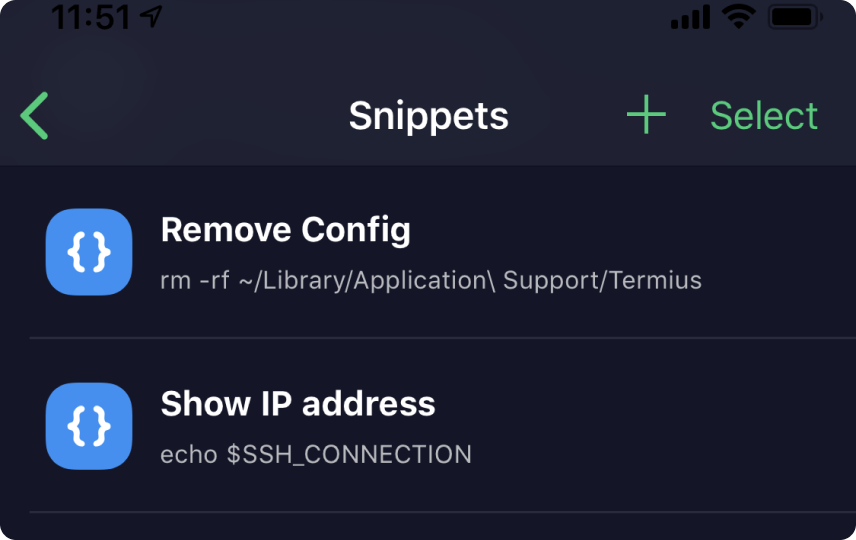The height and width of the screenshot is (540, 856).
Task: Click the Show IP address braces icon
Action: pyautogui.click(x=89, y=426)
